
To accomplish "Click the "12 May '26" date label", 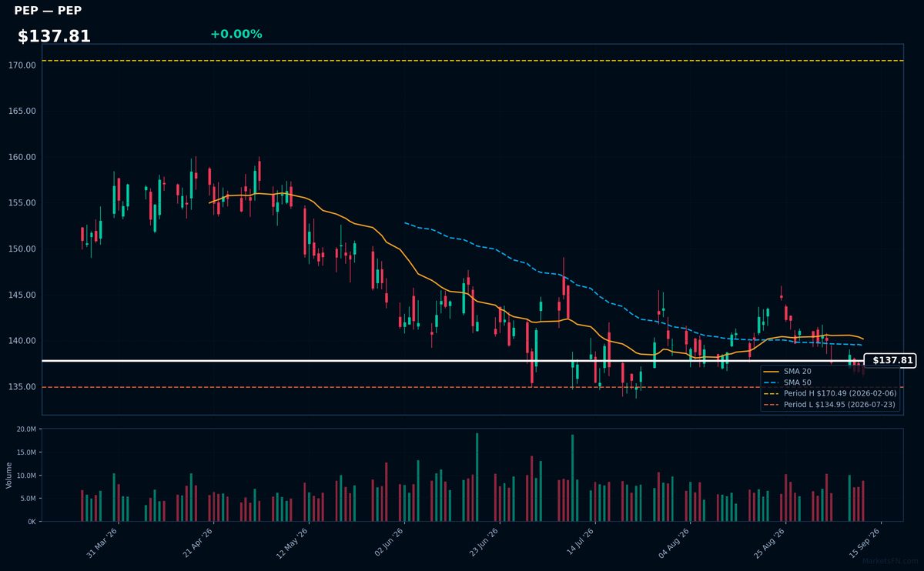I will click(293, 543).
